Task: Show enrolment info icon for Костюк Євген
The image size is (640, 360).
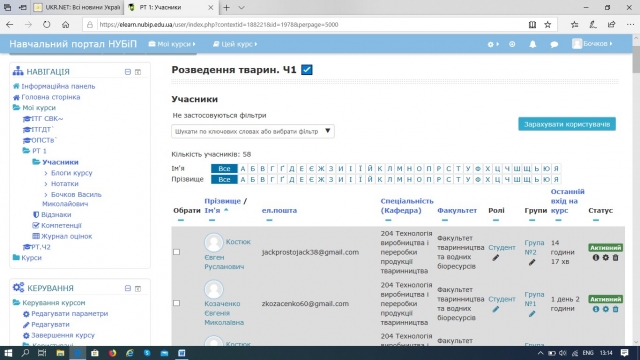Action: click(x=596, y=258)
